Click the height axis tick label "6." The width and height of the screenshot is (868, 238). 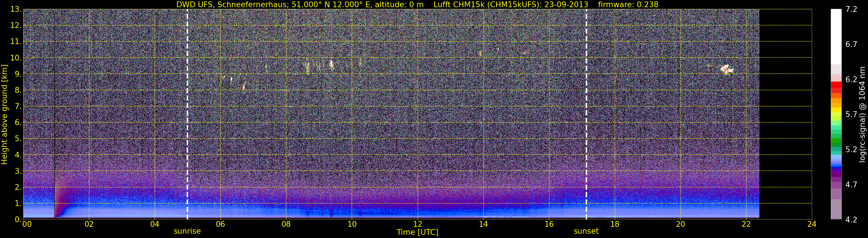point(18,123)
